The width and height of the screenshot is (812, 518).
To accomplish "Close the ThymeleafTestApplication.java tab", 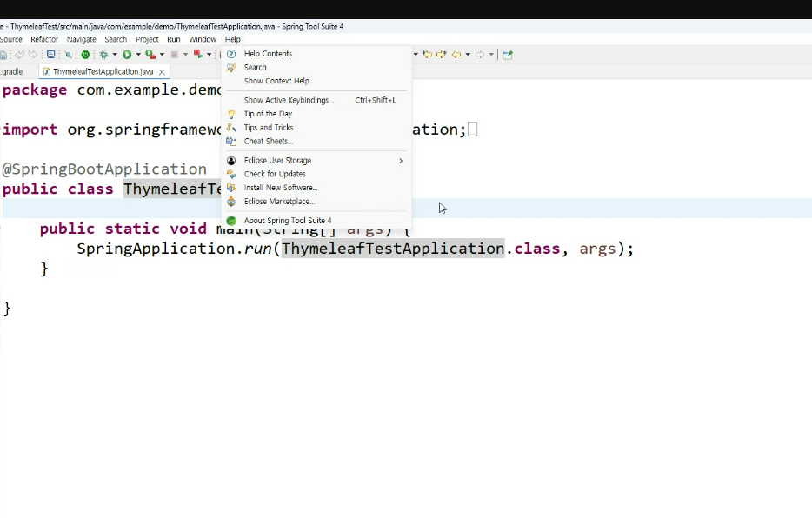I will (x=162, y=72).
